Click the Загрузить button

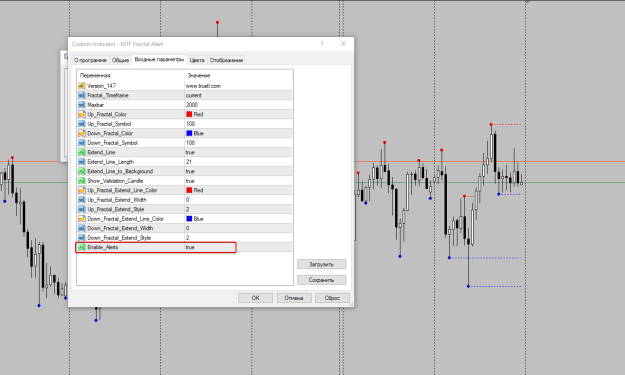(x=321, y=264)
